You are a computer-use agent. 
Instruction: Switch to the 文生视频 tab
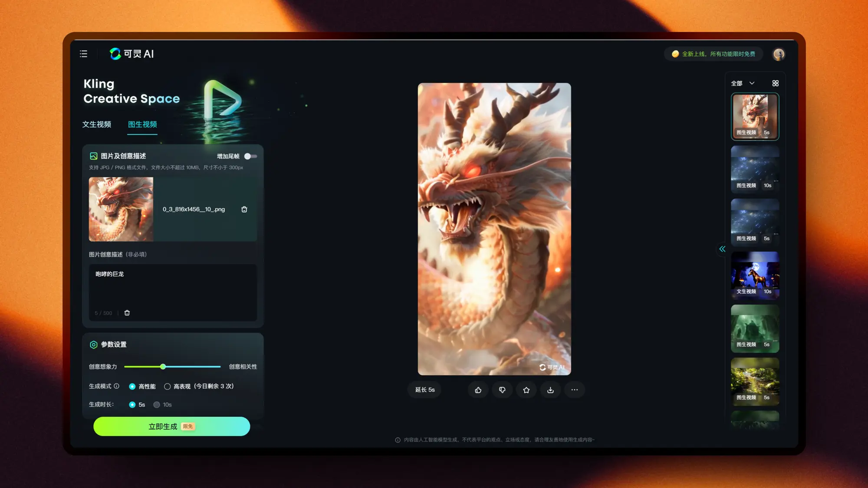(97, 124)
